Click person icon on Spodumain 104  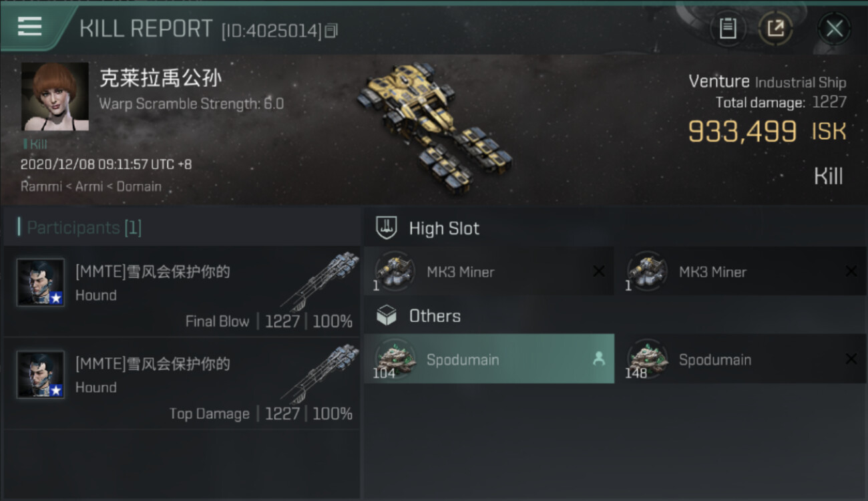pyautogui.click(x=599, y=359)
